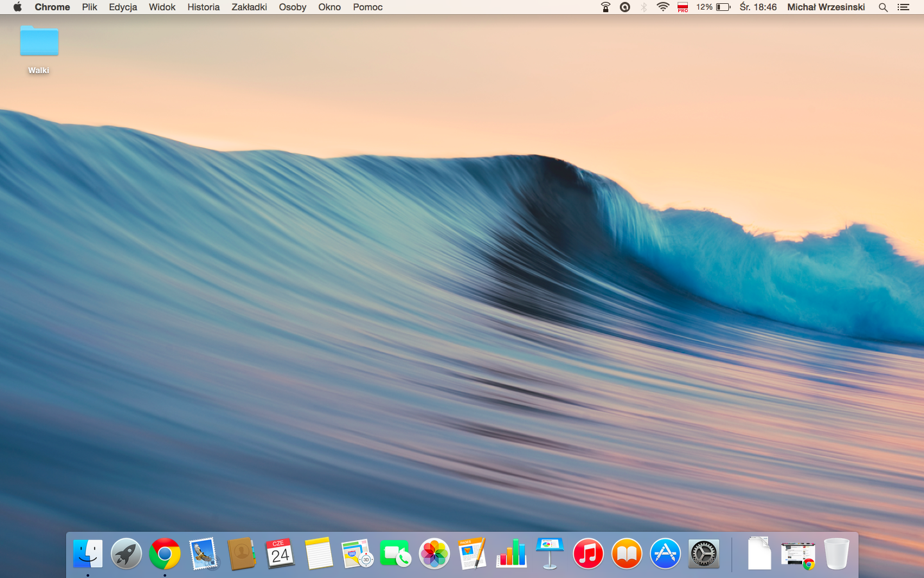Open System Preferences gear icon

(704, 554)
